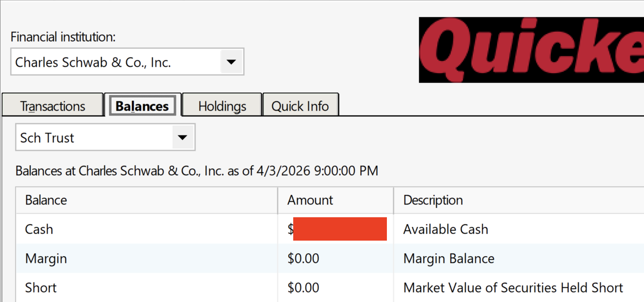
Task: Click the Financial institution label
Action: click(x=63, y=37)
